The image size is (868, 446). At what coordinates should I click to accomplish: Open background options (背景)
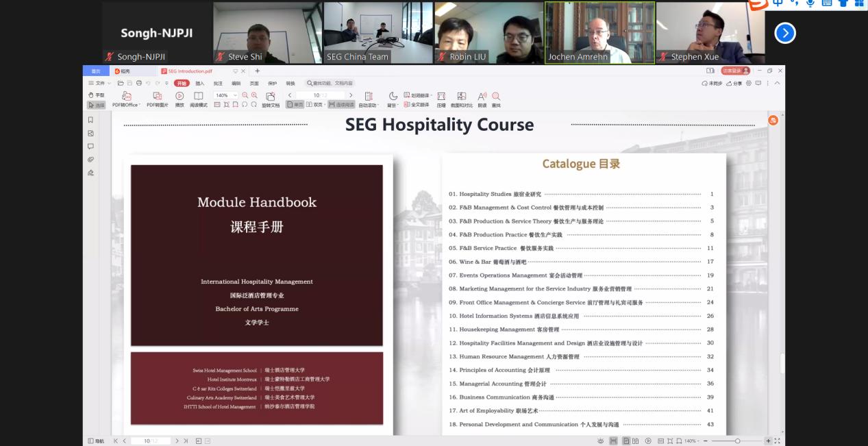point(393,100)
